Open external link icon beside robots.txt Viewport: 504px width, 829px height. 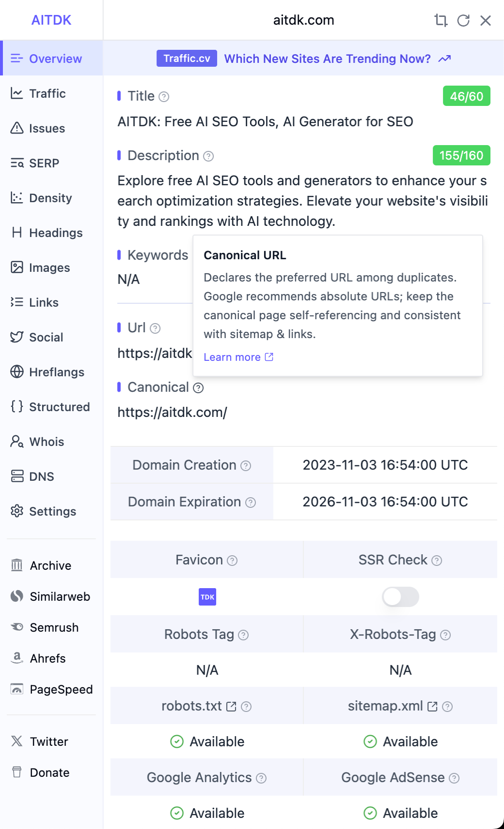(x=231, y=707)
